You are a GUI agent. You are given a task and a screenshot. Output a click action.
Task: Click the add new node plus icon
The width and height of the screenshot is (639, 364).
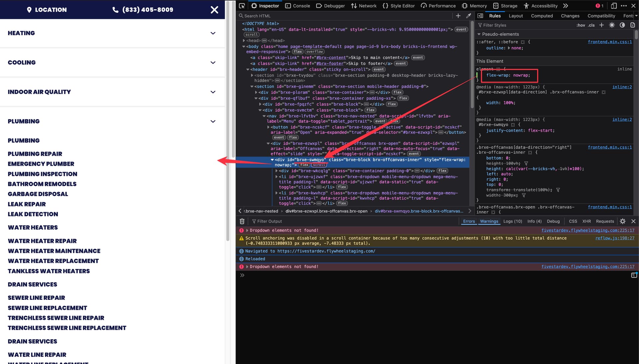click(x=458, y=16)
